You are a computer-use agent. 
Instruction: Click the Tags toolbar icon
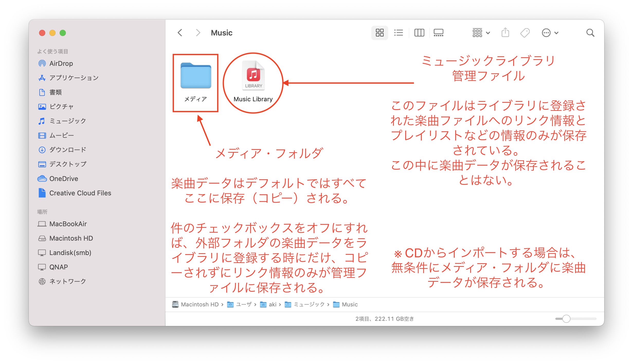525,33
